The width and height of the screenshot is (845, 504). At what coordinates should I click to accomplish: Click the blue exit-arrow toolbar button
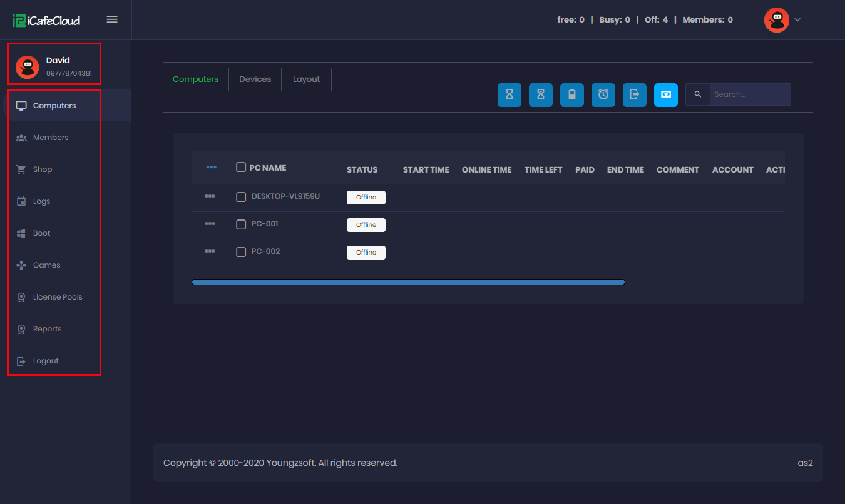(634, 94)
